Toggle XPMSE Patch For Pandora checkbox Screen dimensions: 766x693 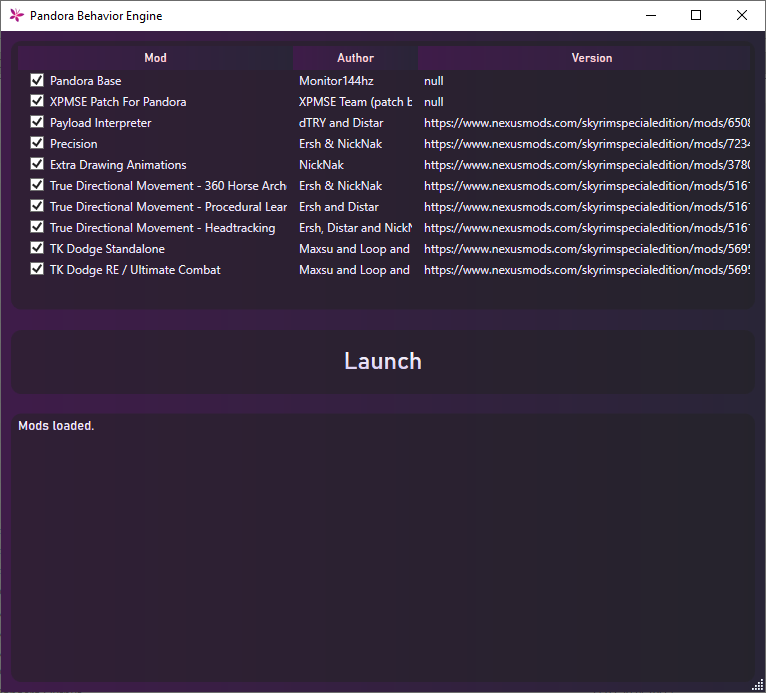(37, 101)
